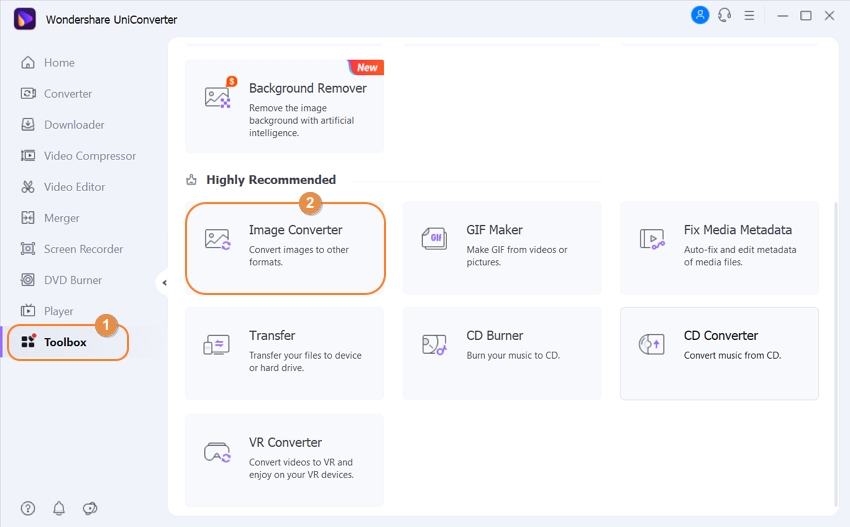Open the hamburger main menu
Screen dimensions: 850x527
(749, 16)
